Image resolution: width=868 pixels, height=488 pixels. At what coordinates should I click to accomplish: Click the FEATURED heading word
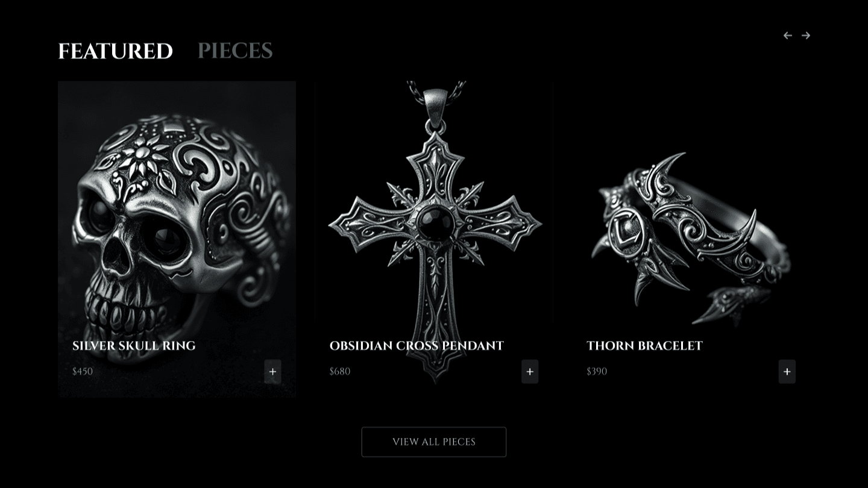115,51
